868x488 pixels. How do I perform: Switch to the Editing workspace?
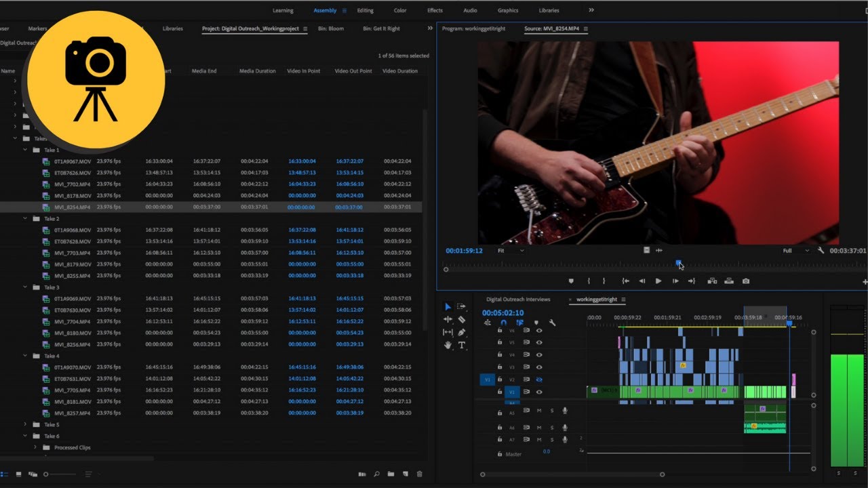pos(365,10)
